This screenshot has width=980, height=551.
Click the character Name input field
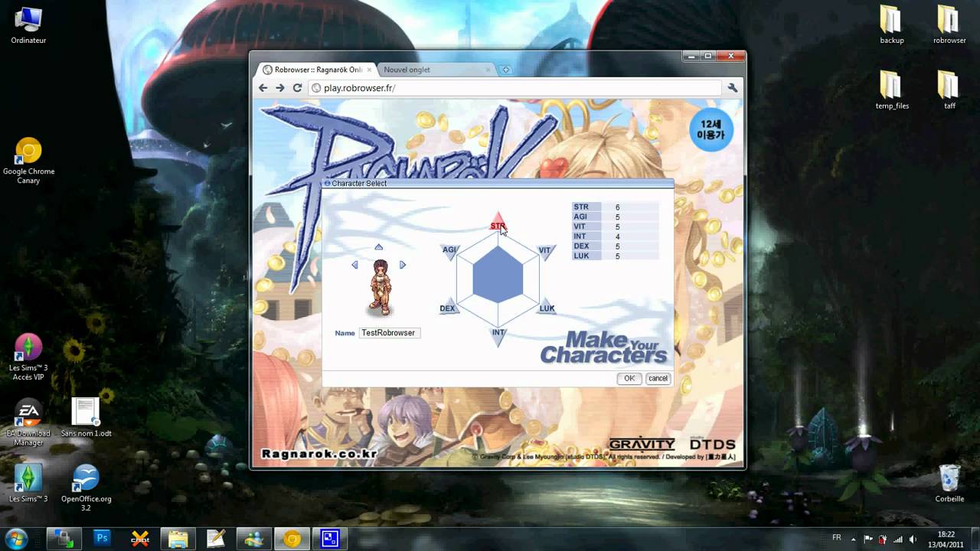tap(389, 333)
